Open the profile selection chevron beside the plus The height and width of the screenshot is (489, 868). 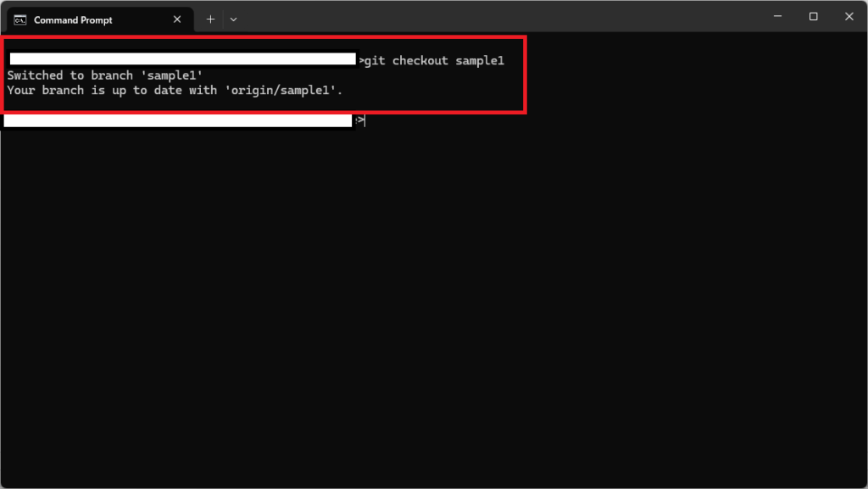click(x=233, y=19)
